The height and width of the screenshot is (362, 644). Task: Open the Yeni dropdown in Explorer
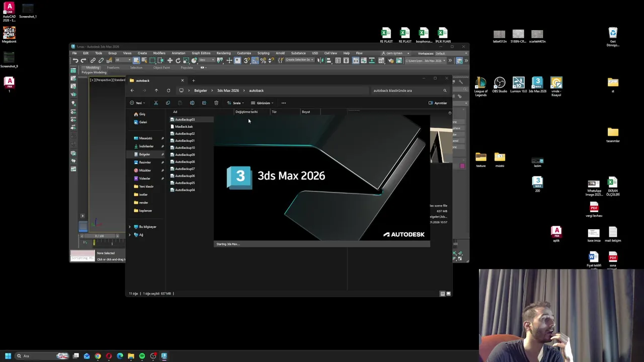[x=137, y=103]
